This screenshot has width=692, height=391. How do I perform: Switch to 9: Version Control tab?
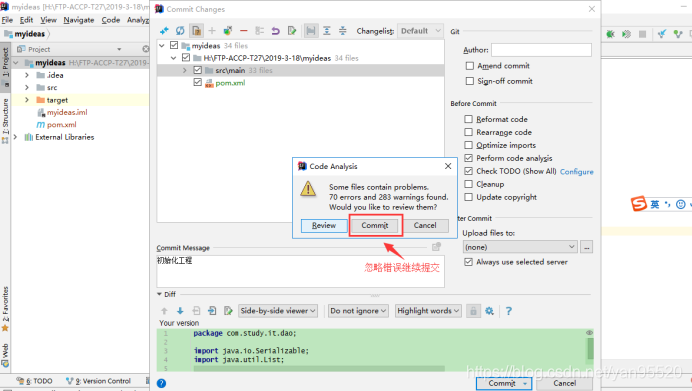click(98, 381)
